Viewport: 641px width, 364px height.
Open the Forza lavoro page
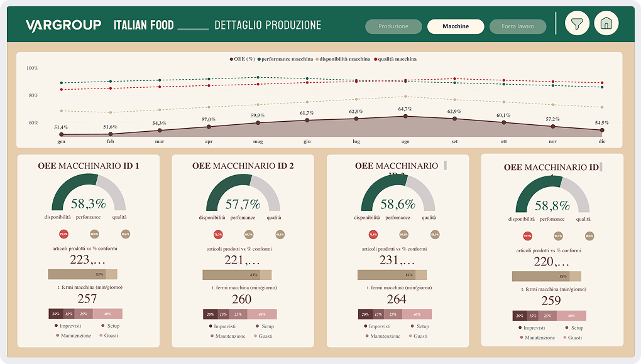click(x=517, y=27)
